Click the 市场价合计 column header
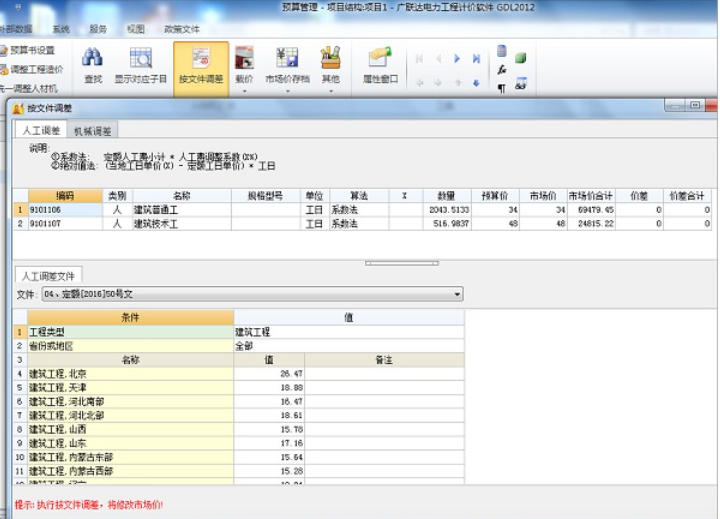The image size is (720, 519). click(x=591, y=196)
